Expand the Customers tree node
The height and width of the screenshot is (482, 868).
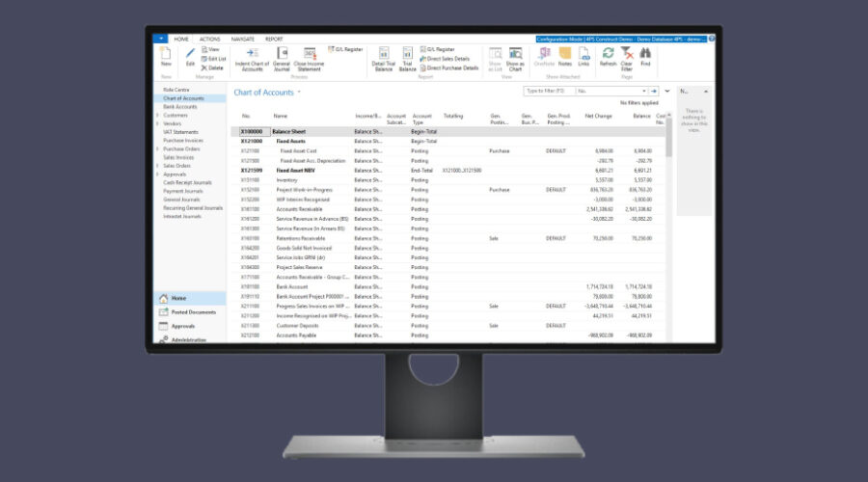coord(158,115)
